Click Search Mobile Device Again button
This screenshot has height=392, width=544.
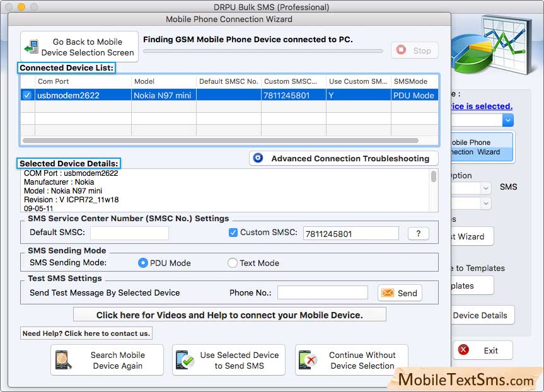point(107,360)
